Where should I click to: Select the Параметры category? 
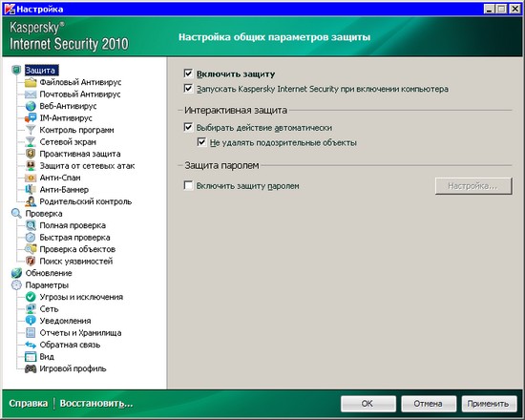(47, 285)
